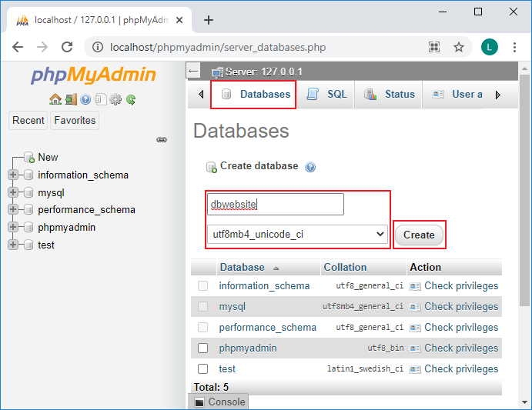Image resolution: width=532 pixels, height=410 pixels.
Task: View site information icon in address bar
Action: point(98,47)
